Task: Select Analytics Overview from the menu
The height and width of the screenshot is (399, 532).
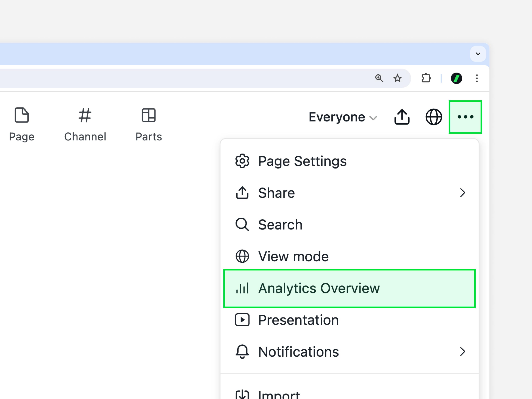Action: 319,288
